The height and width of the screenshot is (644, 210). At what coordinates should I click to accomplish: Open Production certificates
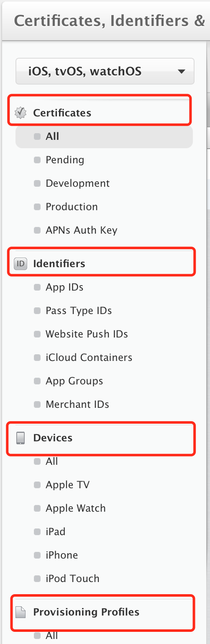(72, 207)
